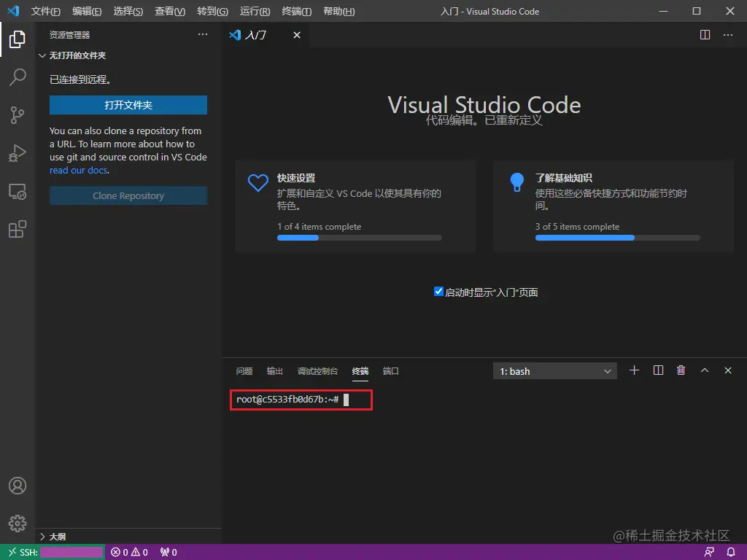
Task: Follow the read our docs link
Action: [x=79, y=170]
